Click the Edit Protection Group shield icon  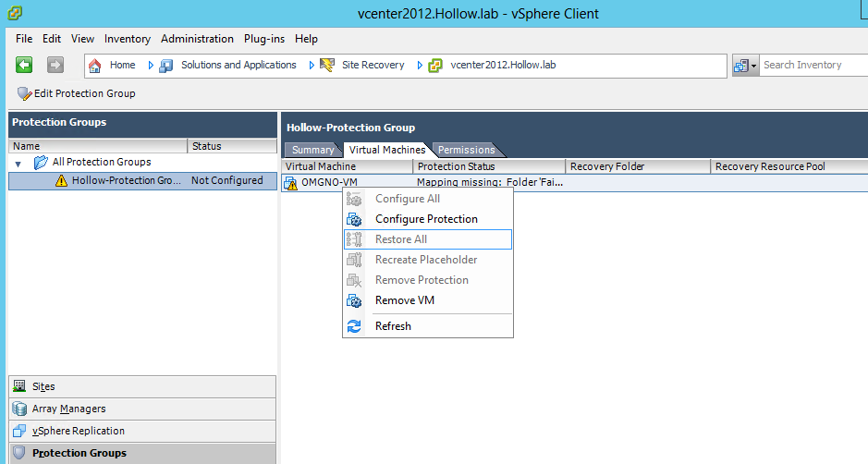pyautogui.click(x=24, y=93)
